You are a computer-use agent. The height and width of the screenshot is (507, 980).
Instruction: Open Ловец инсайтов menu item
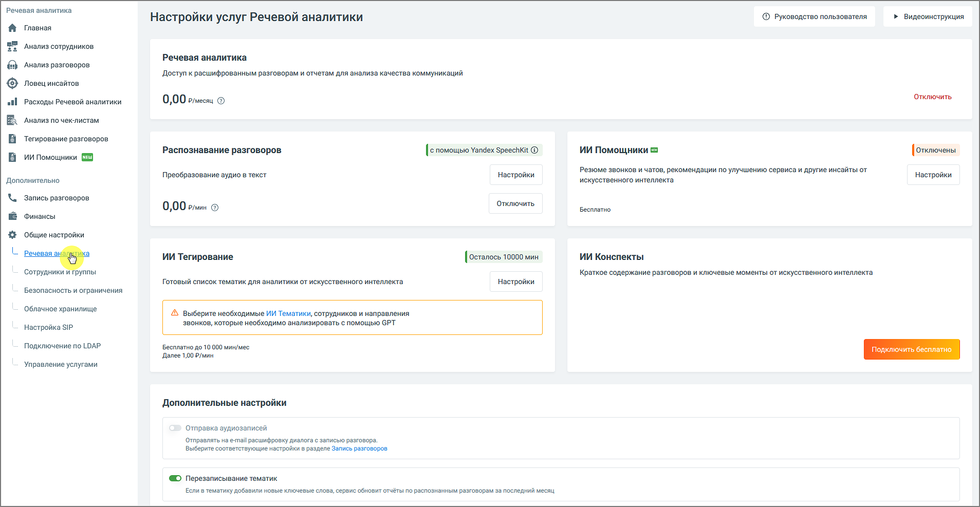pos(51,83)
